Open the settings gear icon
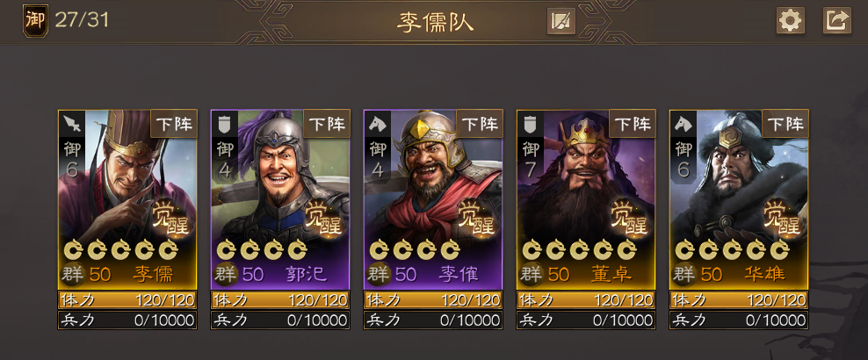Screen dimensions: 868x360 pyautogui.click(x=790, y=21)
